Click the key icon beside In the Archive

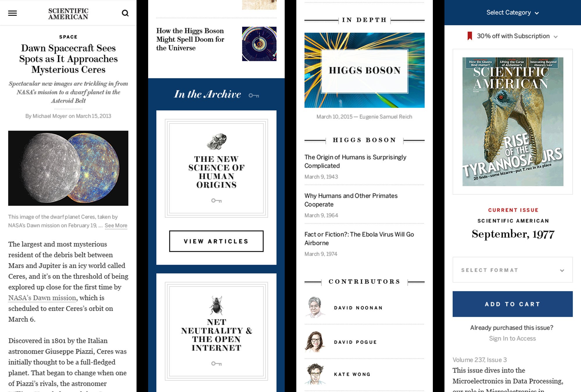point(254,95)
